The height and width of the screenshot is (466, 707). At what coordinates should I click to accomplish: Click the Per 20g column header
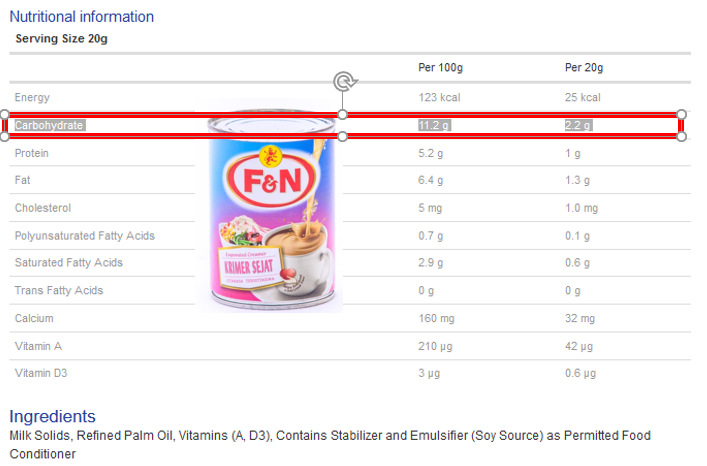point(584,68)
